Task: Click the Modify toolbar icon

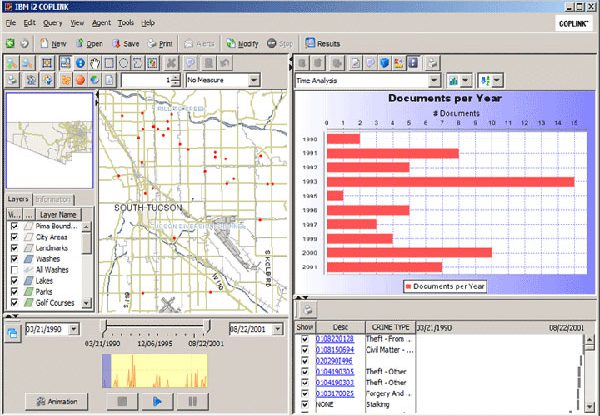Action: [241, 44]
